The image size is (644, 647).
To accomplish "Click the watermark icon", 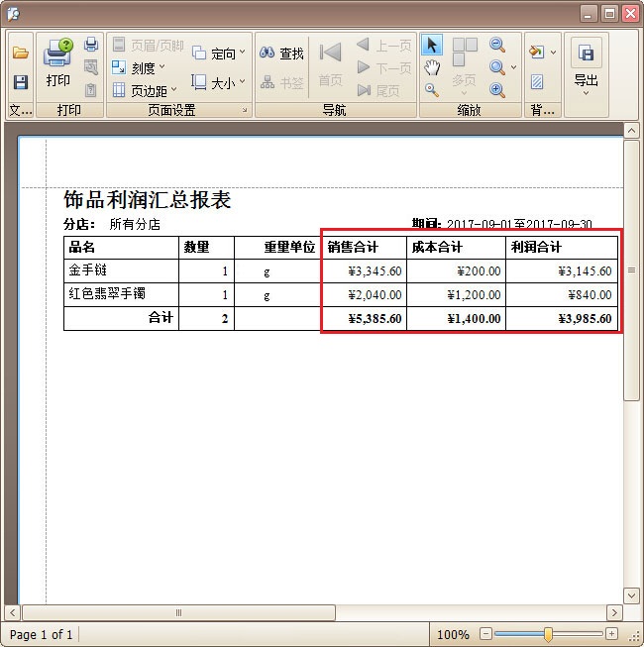I will click(537, 82).
